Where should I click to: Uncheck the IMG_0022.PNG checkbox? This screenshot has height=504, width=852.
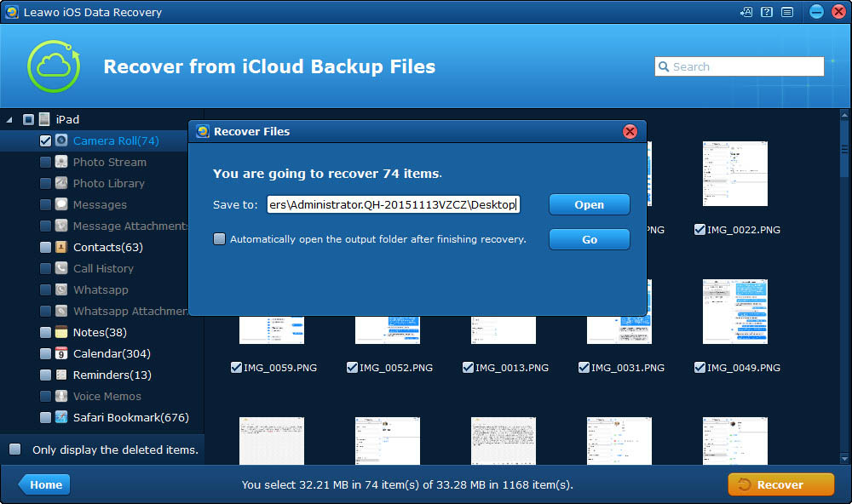coord(699,229)
